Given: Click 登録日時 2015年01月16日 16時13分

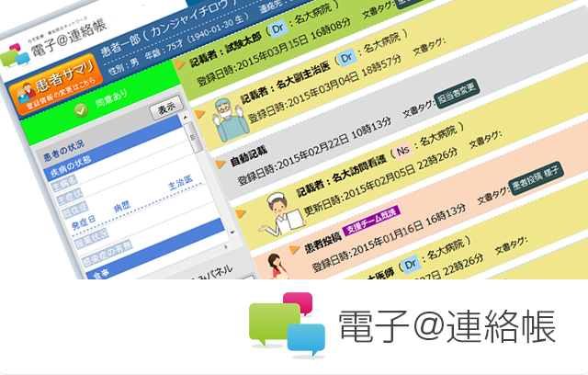Looking at the screenshot, I should pos(390,237).
